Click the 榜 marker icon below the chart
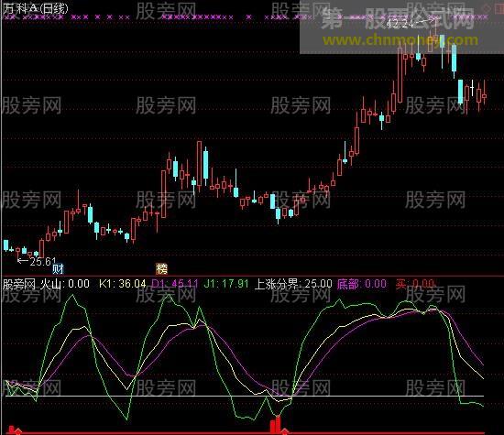Image resolution: width=504 pixels, height=435 pixels. click(161, 268)
